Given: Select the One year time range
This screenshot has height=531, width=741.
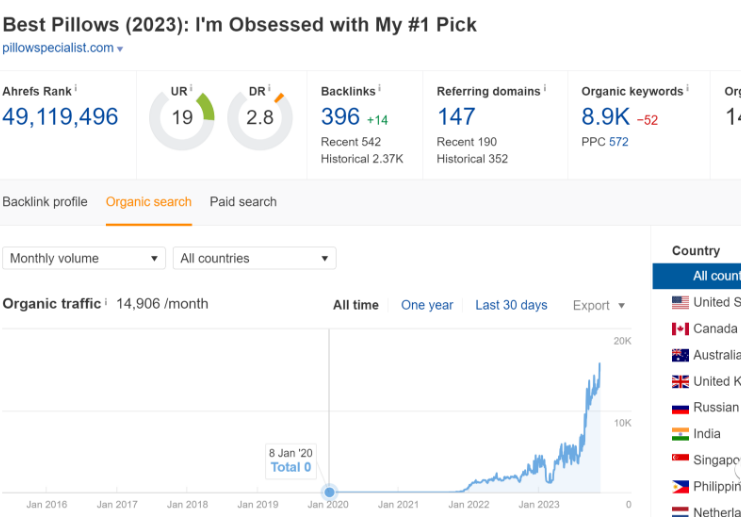Looking at the screenshot, I should (427, 305).
